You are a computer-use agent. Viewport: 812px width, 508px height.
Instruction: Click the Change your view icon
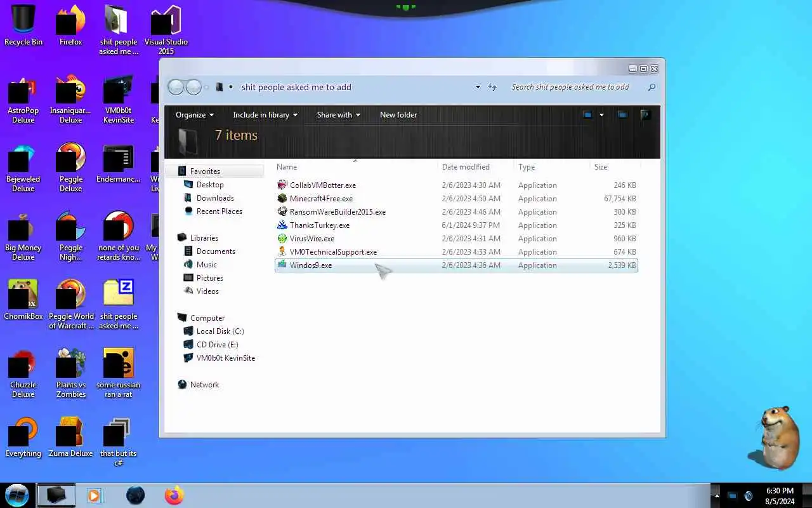coord(587,115)
